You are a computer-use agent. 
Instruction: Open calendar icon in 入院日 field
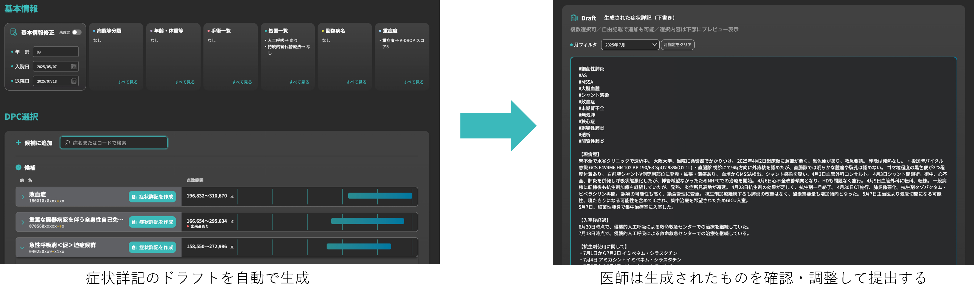[74, 67]
